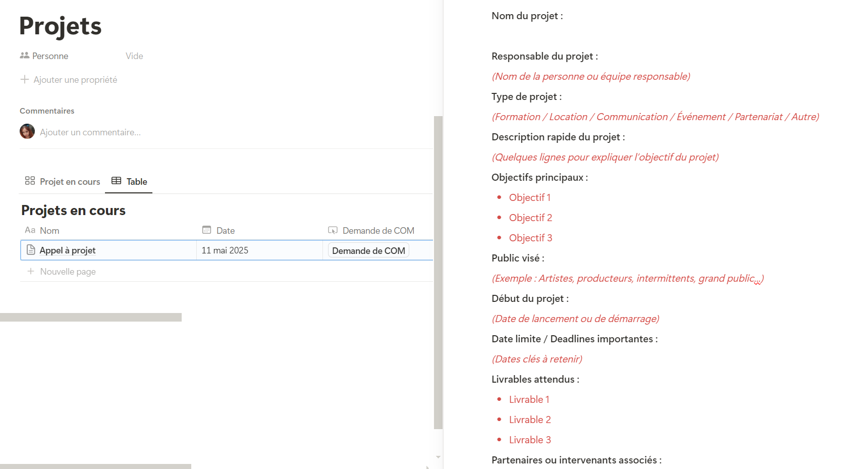Image resolution: width=868 pixels, height=469 pixels.
Task: Switch to the Projet en cours view tab
Action: (x=70, y=182)
